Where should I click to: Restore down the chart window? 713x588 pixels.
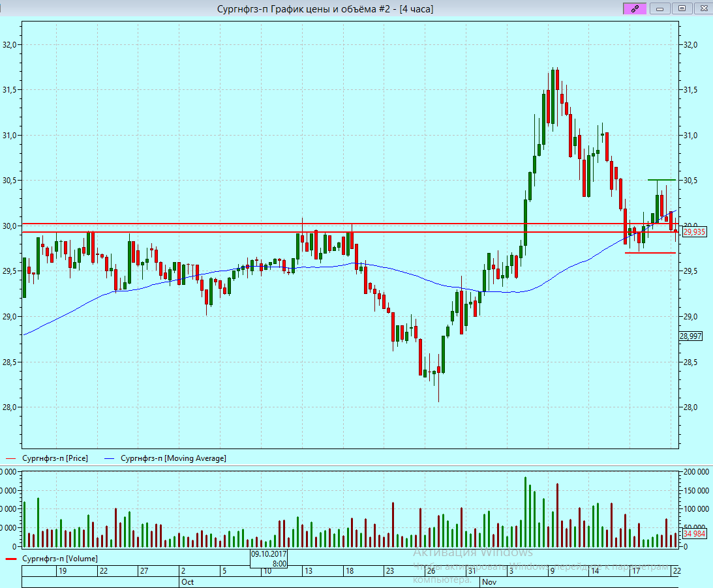(682, 8)
